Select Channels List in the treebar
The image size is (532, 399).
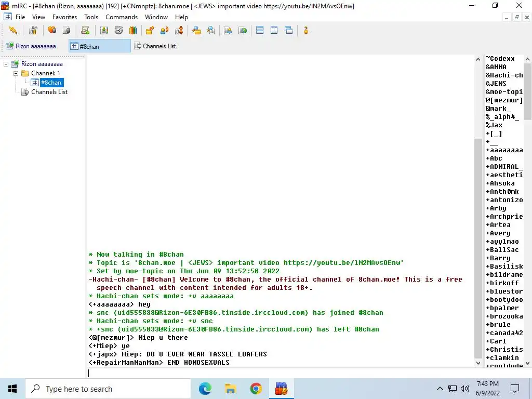point(49,92)
